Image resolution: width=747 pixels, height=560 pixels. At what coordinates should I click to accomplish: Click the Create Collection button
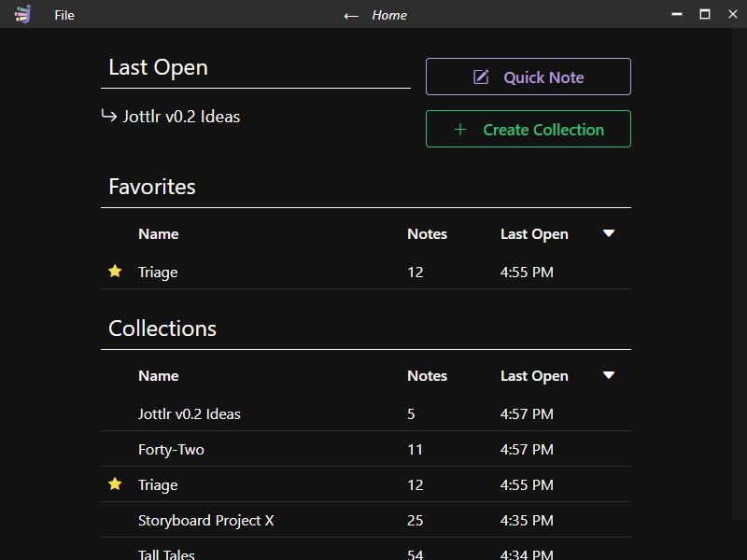pos(529,128)
